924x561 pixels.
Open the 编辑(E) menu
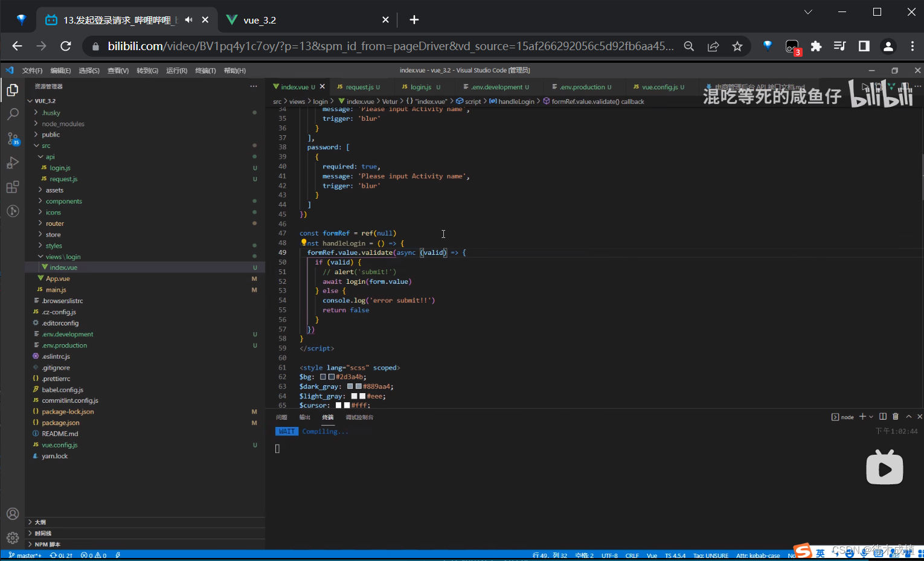tap(60, 71)
